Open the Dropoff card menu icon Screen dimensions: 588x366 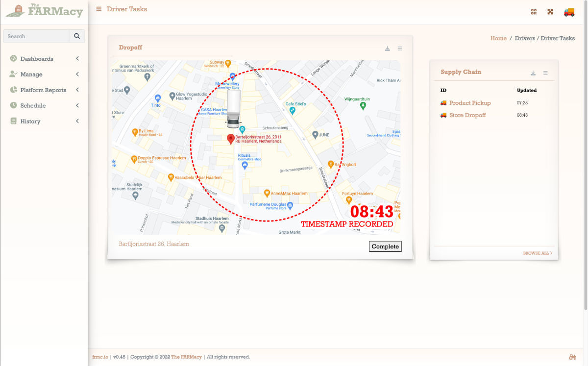tap(400, 49)
